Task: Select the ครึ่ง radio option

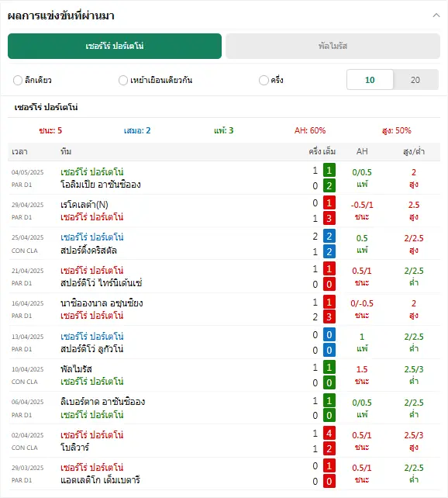Action: 264,80
